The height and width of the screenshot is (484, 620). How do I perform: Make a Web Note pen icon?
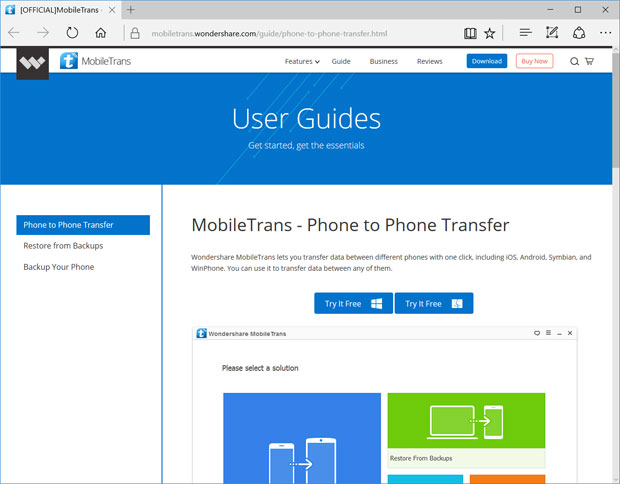[x=552, y=33]
